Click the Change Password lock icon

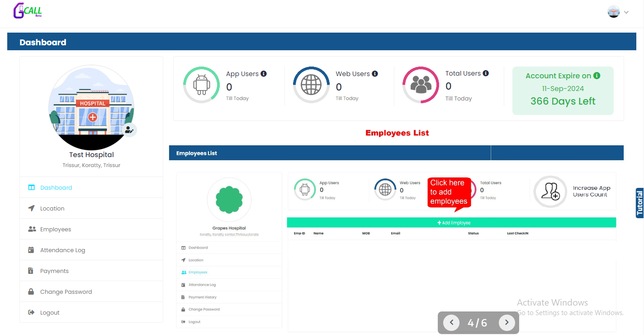click(x=31, y=292)
